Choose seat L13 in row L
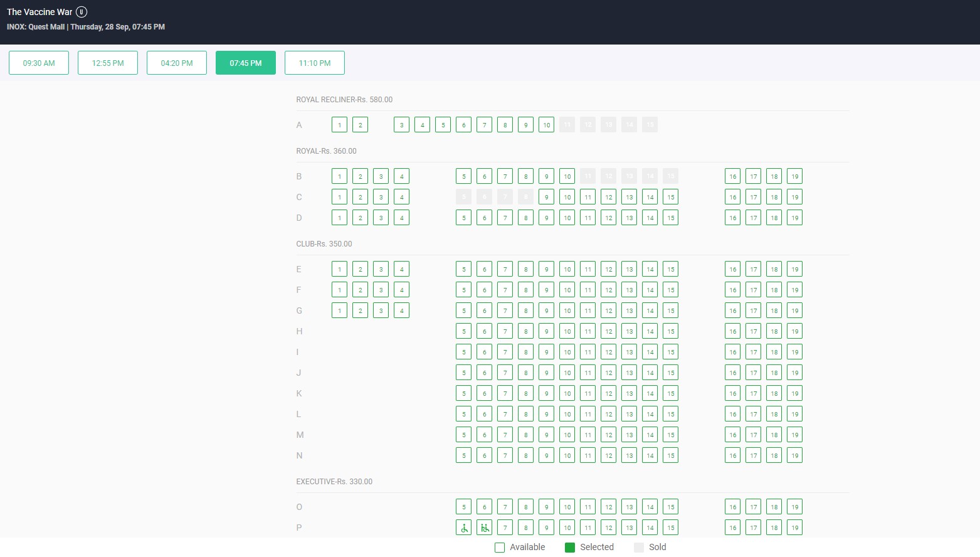Screen dimensions: 980x557 coord(629,414)
